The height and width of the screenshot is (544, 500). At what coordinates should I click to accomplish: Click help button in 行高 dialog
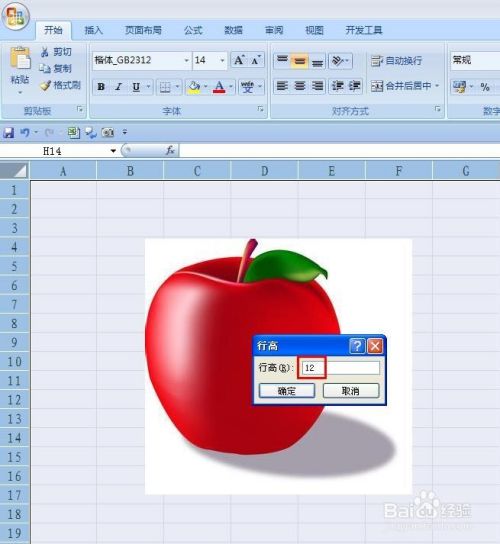click(x=357, y=346)
